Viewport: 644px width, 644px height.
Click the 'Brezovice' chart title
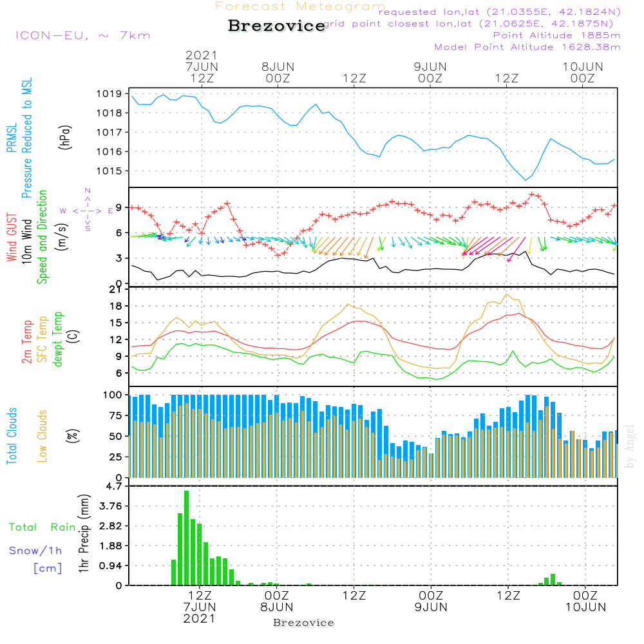pos(277,26)
